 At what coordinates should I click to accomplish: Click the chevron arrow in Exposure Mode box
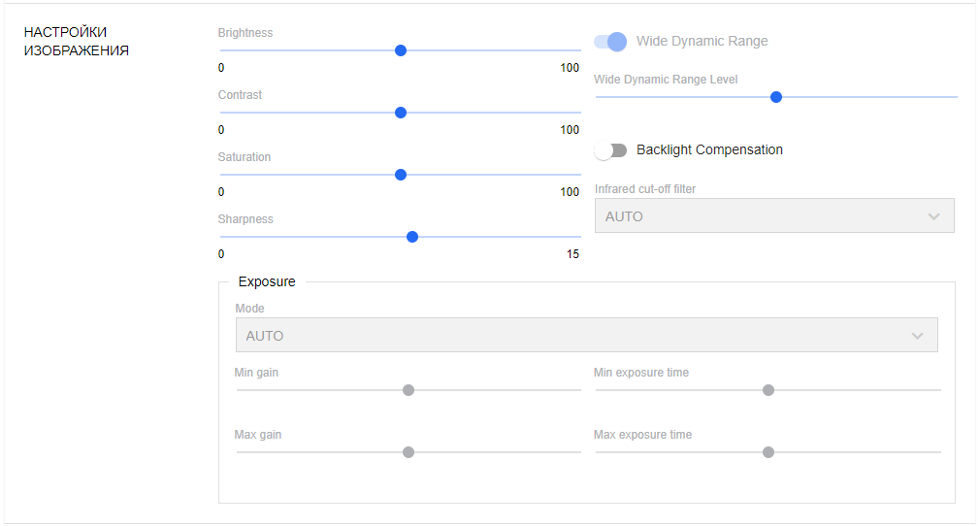[x=917, y=336]
